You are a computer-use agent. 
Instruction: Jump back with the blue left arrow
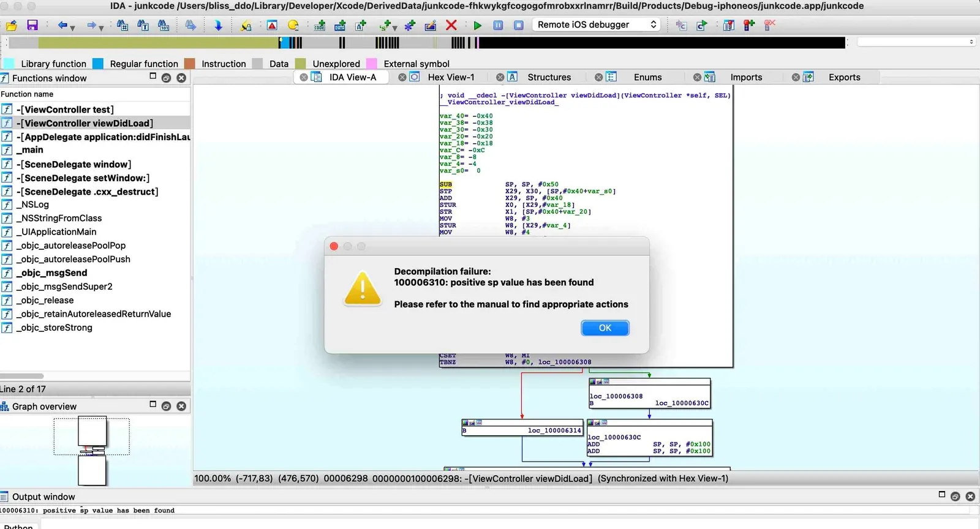pyautogui.click(x=62, y=25)
